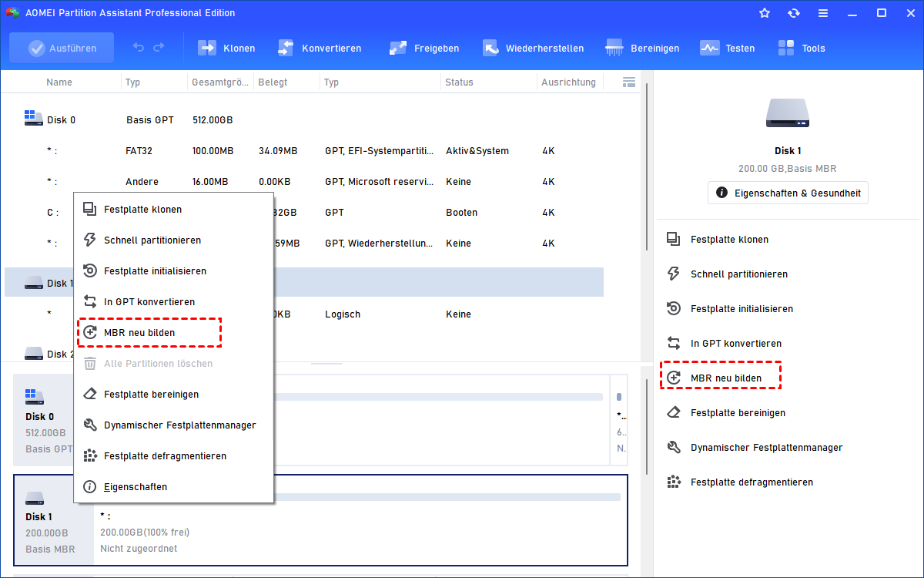924x578 pixels.
Task: Select the 200.00GB unallocated partition bar
Action: tap(360, 520)
